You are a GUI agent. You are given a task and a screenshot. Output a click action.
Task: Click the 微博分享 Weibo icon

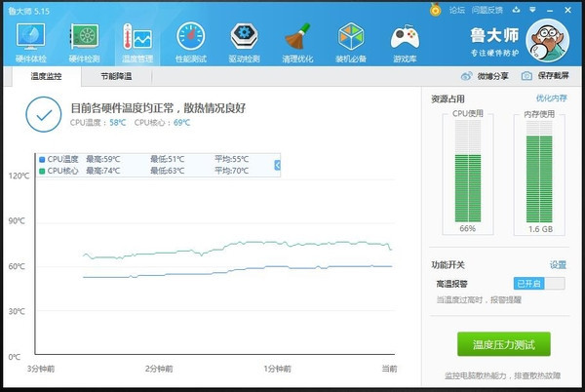point(466,76)
